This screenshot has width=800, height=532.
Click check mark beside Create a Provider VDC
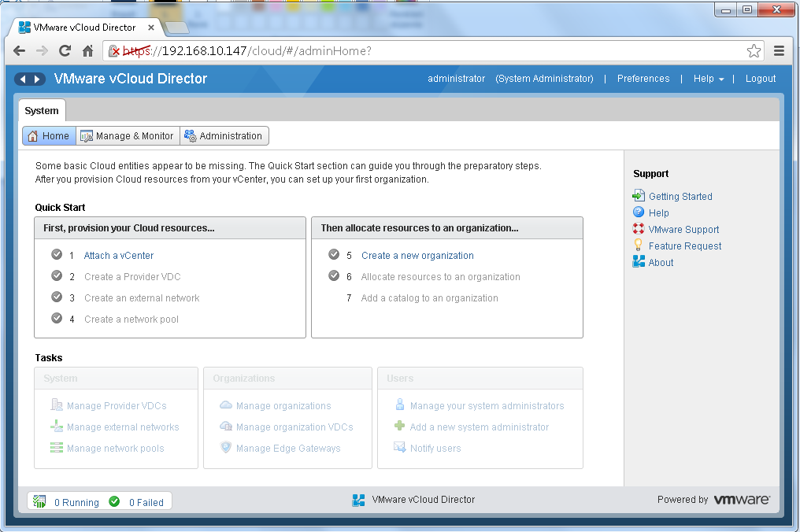pyautogui.click(x=57, y=275)
